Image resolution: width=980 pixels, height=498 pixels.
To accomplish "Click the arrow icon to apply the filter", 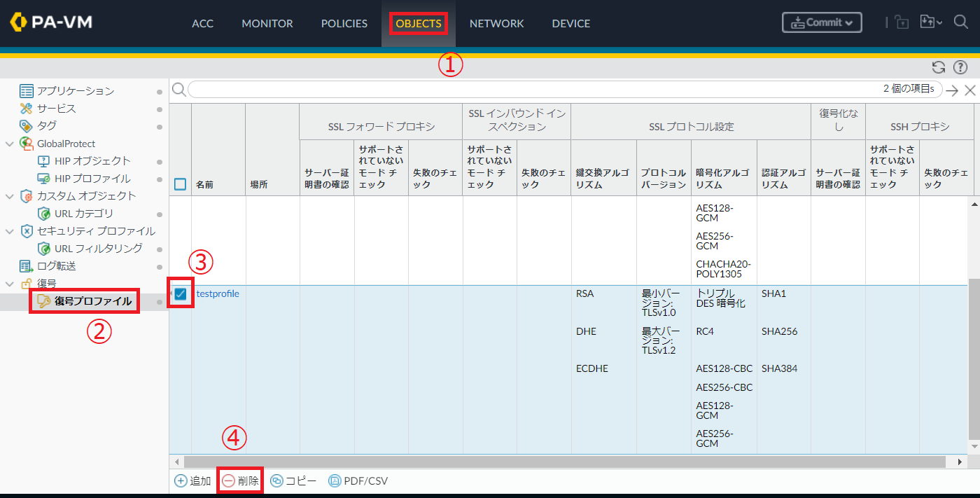I will (x=952, y=90).
